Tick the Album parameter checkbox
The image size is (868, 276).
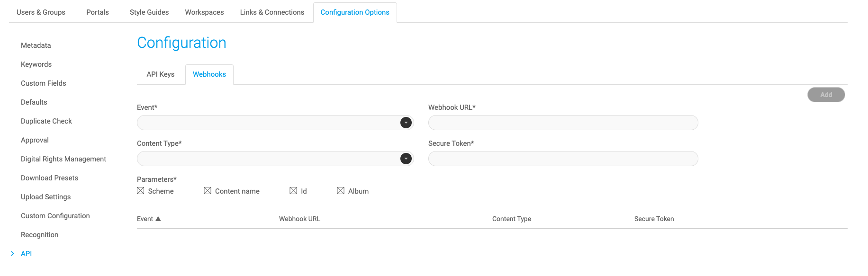point(341,191)
